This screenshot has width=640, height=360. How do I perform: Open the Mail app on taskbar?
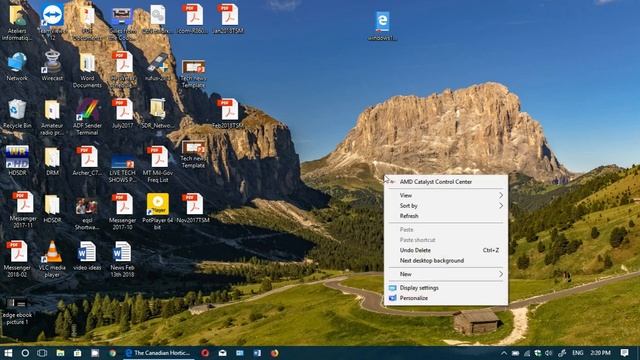pyautogui.click(x=222, y=353)
